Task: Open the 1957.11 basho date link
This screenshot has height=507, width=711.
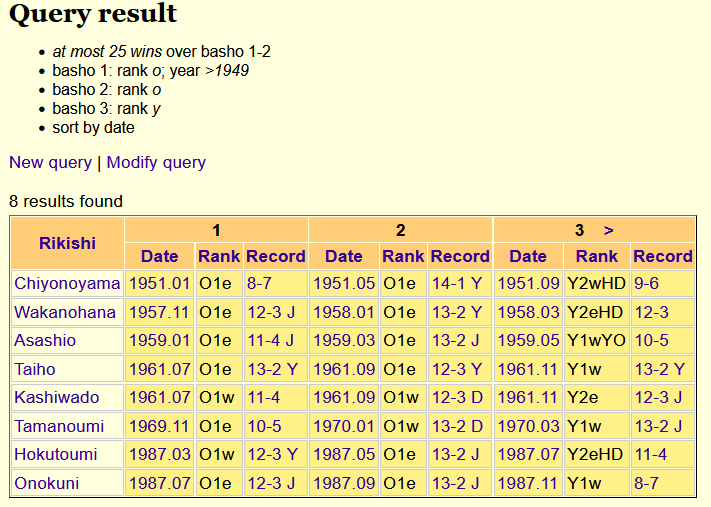Action: [159, 312]
